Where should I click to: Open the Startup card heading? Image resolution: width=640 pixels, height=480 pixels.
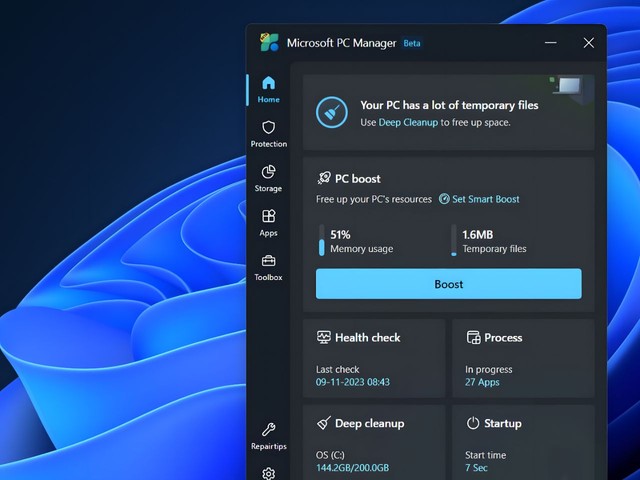(x=503, y=423)
